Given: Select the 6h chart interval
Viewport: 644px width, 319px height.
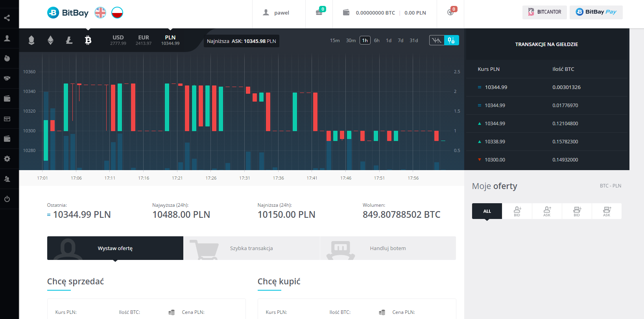Looking at the screenshot, I should (377, 40).
